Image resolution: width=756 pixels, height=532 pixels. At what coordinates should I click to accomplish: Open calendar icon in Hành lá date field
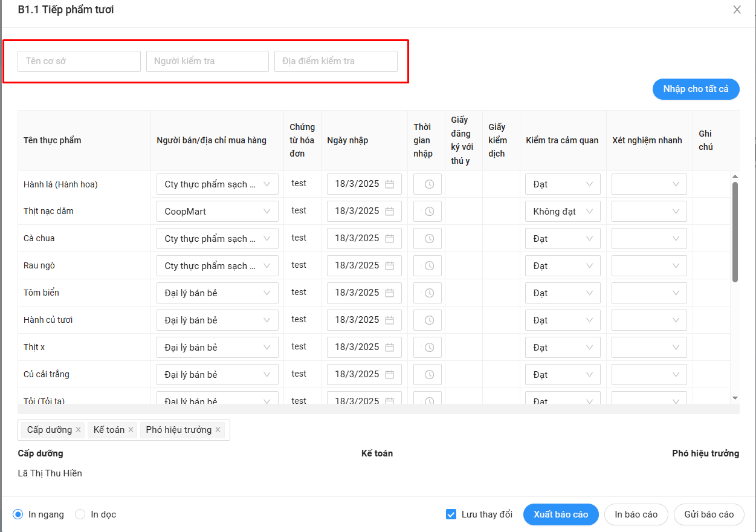click(390, 184)
